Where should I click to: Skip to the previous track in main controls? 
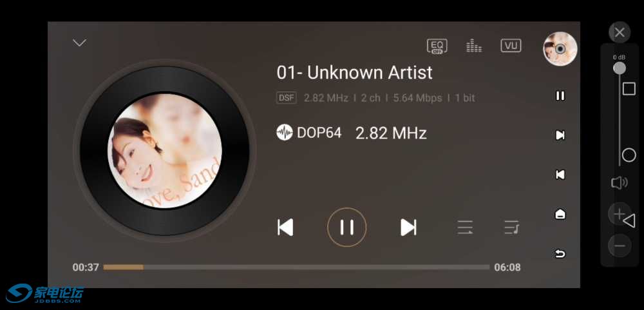point(285,228)
